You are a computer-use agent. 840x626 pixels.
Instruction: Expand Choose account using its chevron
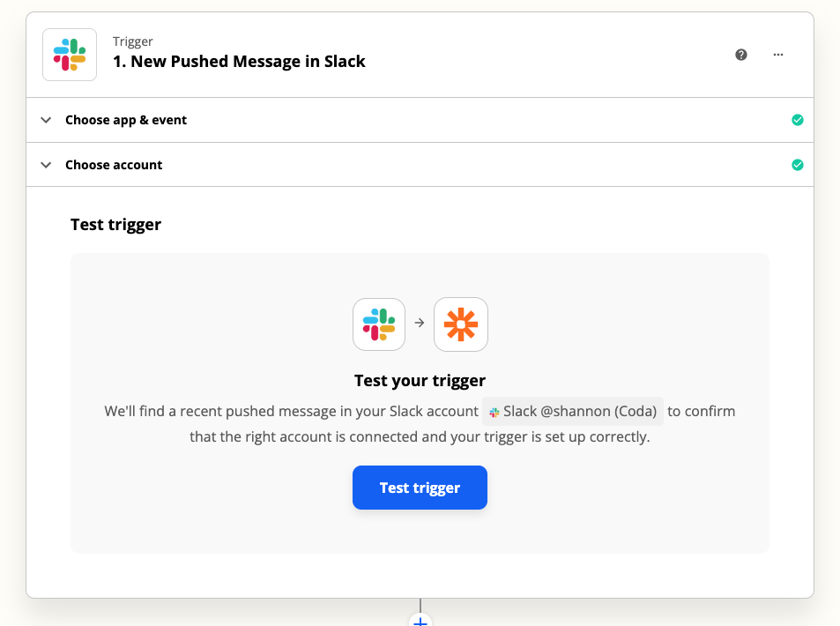47,165
